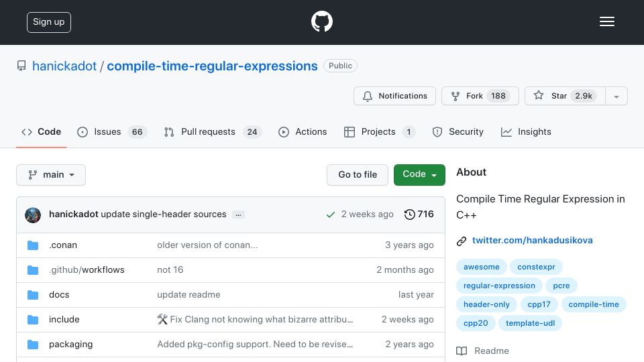Open the hamburger navigation menu

(606, 21)
